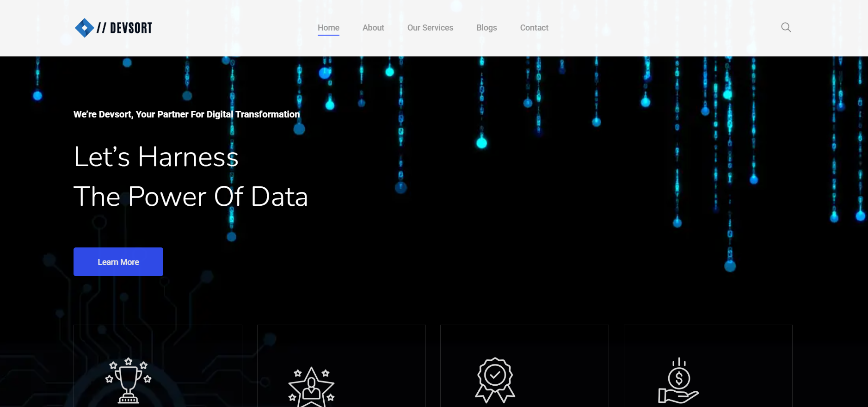The width and height of the screenshot is (868, 407).
Task: Go to the Home nav item
Action: [328, 28]
